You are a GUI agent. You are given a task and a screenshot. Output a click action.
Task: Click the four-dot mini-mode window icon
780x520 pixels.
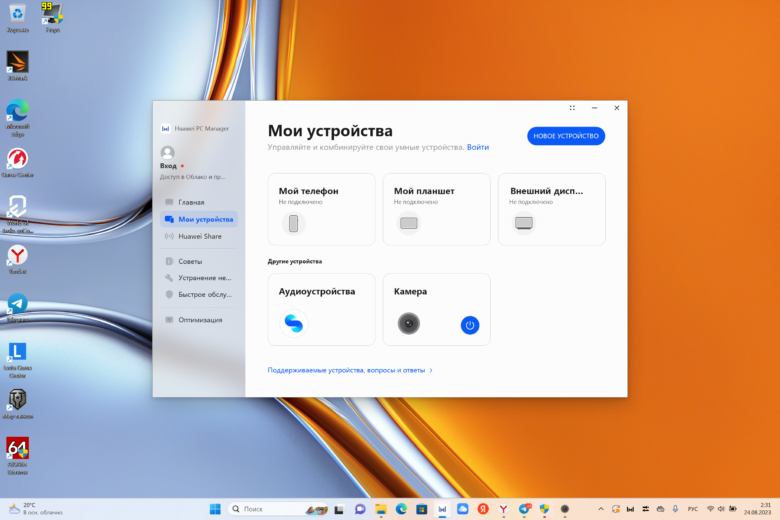coord(572,108)
